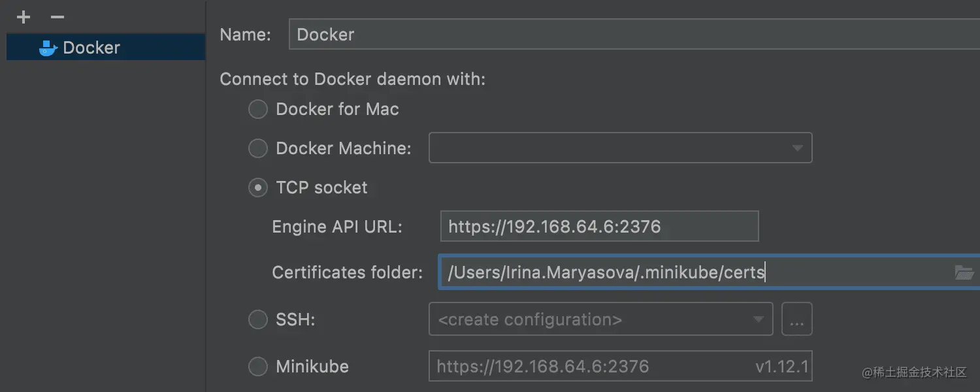The height and width of the screenshot is (392, 980).
Task: Click the Minikube URL field showing v1.12.1
Action: click(x=620, y=366)
